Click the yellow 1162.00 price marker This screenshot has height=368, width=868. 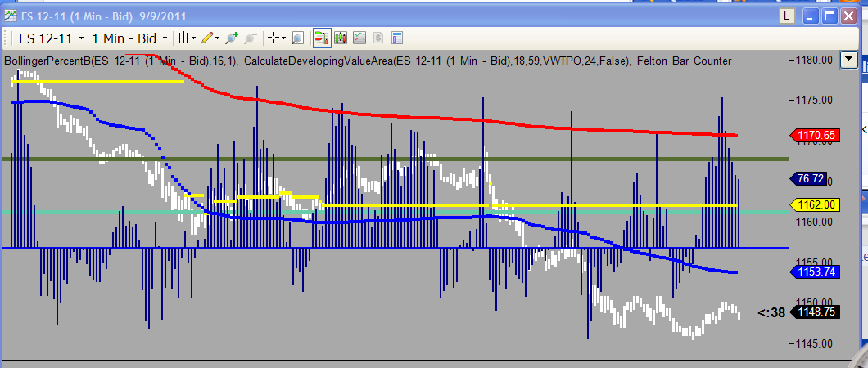pyautogui.click(x=816, y=205)
